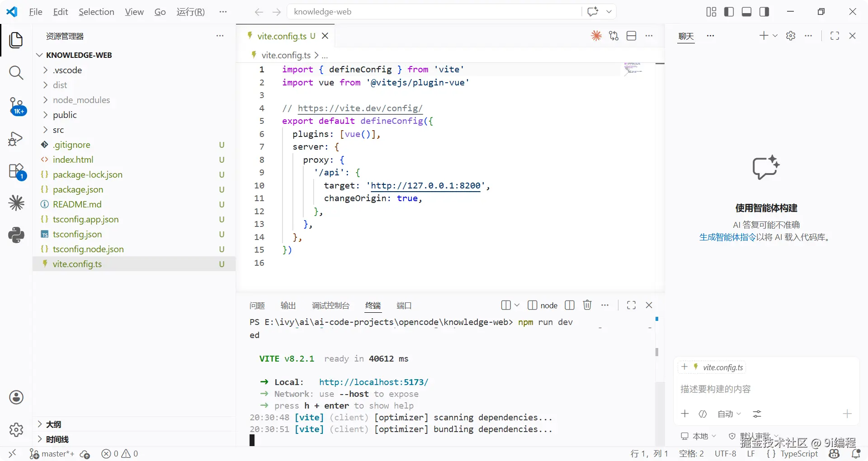868x461 pixels.
Task: Open dropdown arrow next to new chat plus
Action: 775,36
